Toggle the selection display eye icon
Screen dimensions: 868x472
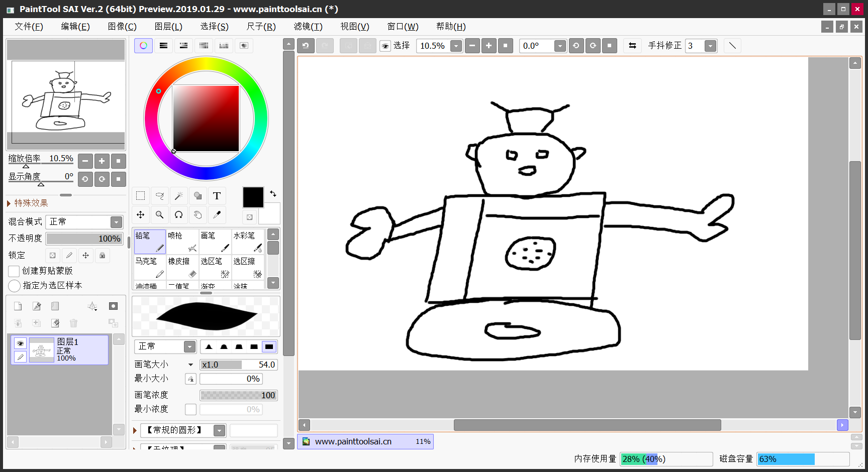click(385, 46)
